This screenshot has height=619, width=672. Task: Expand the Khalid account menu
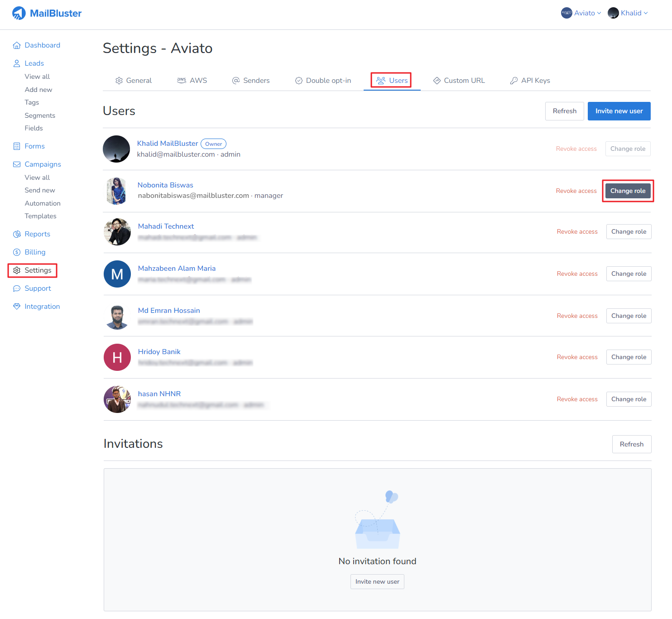pos(628,13)
